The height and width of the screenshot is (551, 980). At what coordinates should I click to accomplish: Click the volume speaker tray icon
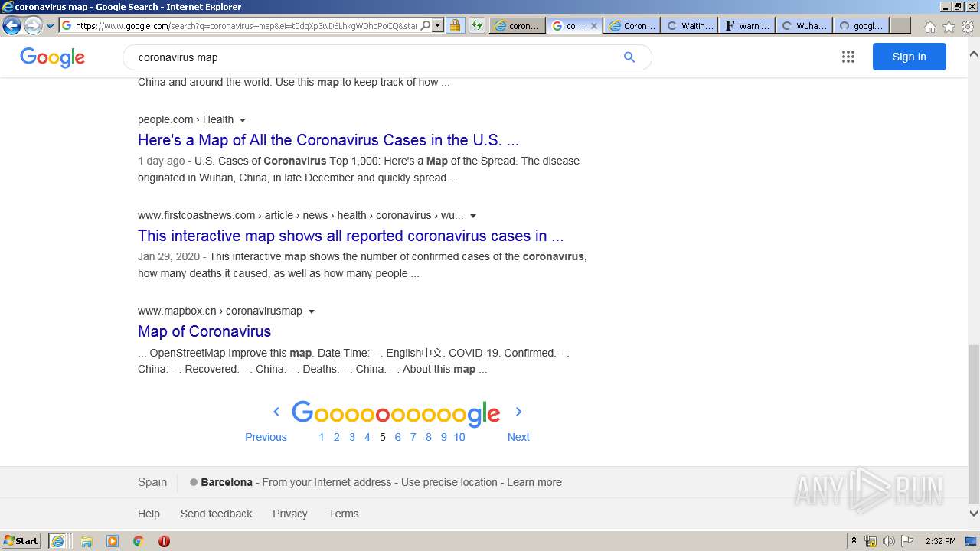click(x=889, y=541)
